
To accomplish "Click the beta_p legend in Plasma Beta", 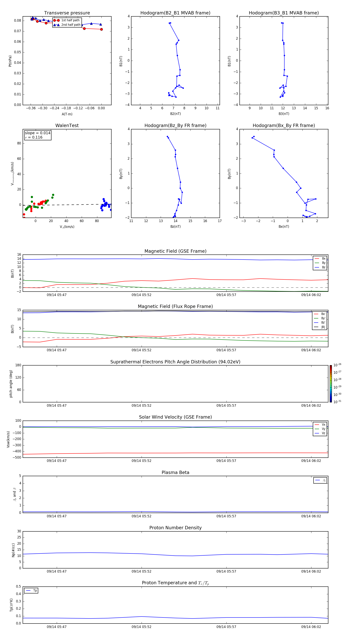I will (x=320, y=480).
